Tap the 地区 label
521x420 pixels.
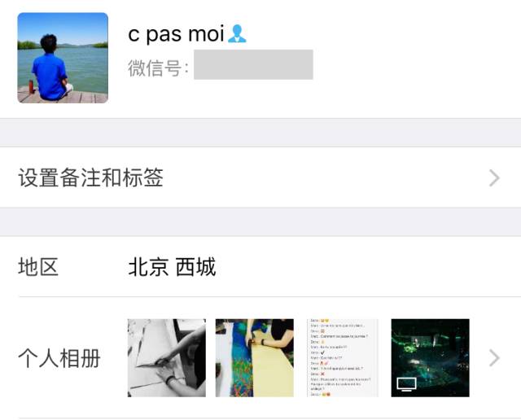click(38, 267)
